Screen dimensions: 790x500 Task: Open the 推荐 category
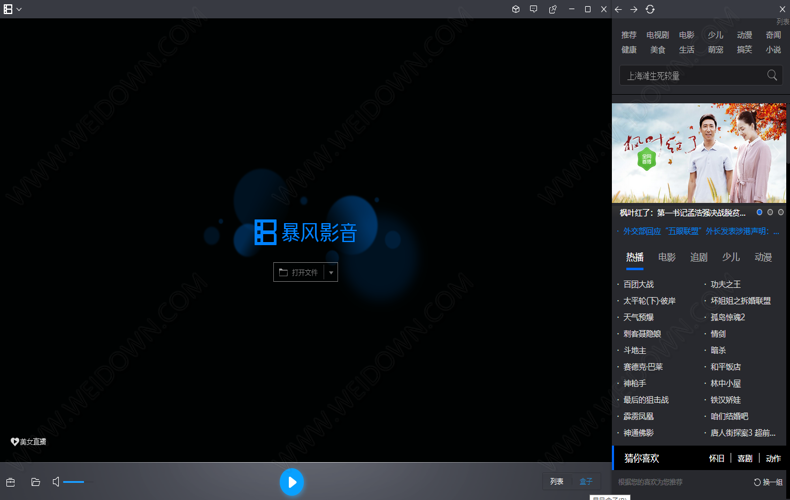pyautogui.click(x=629, y=35)
